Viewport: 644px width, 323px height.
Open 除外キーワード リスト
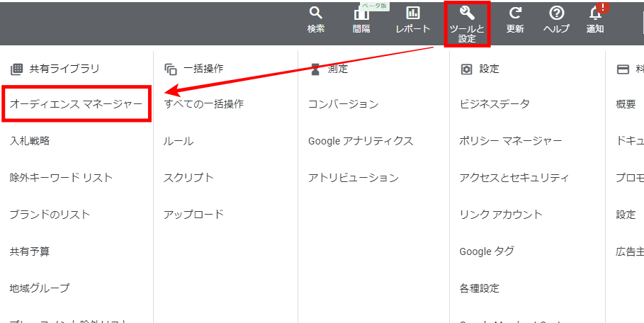[x=61, y=178]
